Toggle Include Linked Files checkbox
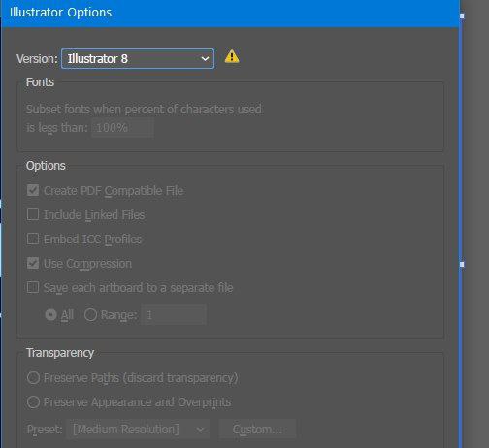The height and width of the screenshot is (448, 489). click(33, 214)
